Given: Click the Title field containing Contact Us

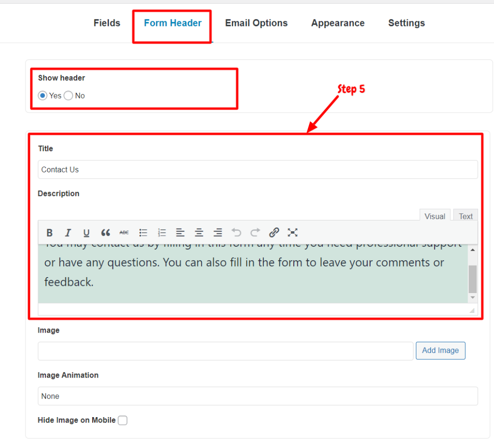Looking at the screenshot, I should [x=258, y=169].
